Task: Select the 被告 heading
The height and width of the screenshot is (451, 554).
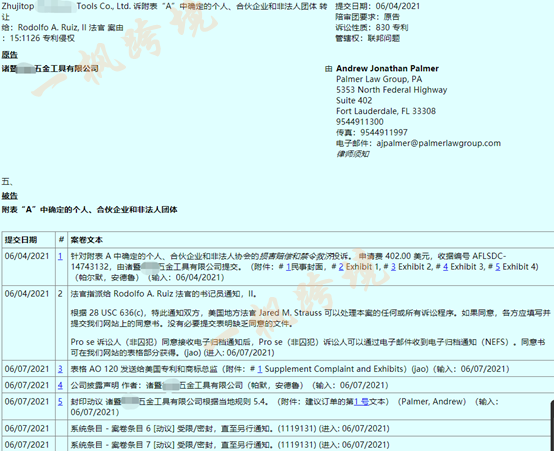Action: (10, 196)
